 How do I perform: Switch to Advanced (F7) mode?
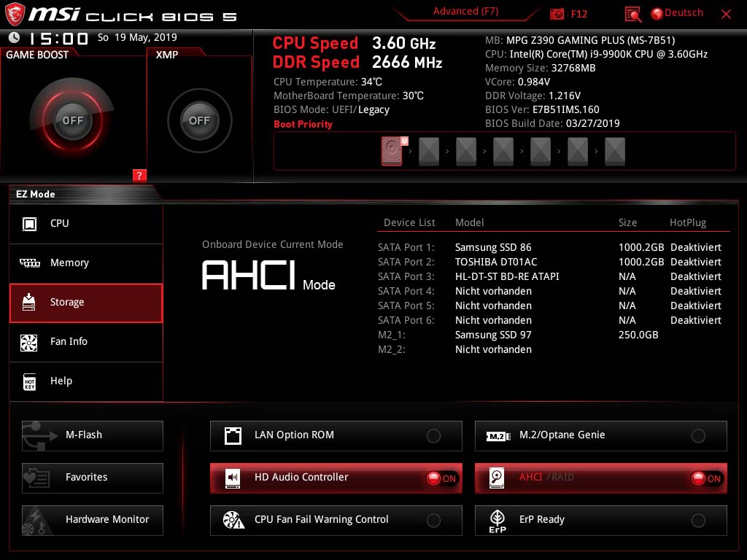[465, 12]
